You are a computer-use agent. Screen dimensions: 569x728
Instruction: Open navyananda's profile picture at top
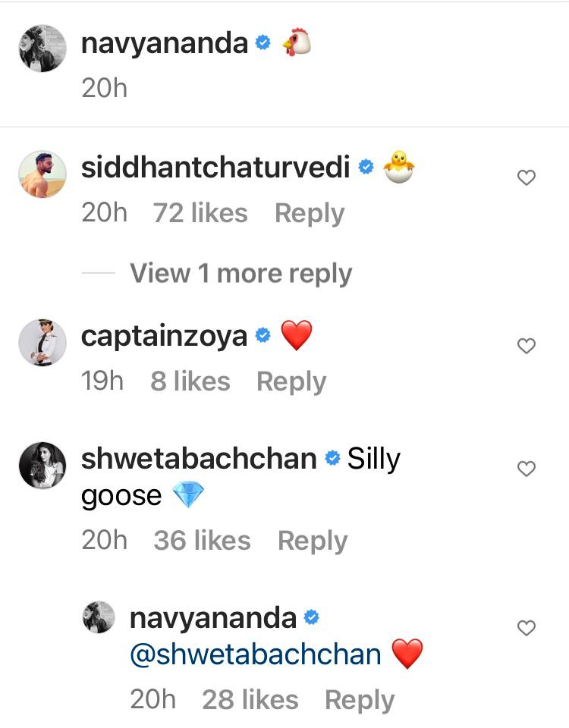42,49
